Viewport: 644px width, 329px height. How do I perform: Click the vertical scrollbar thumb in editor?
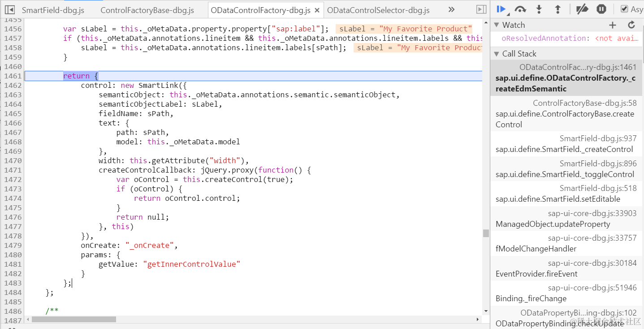(486, 233)
